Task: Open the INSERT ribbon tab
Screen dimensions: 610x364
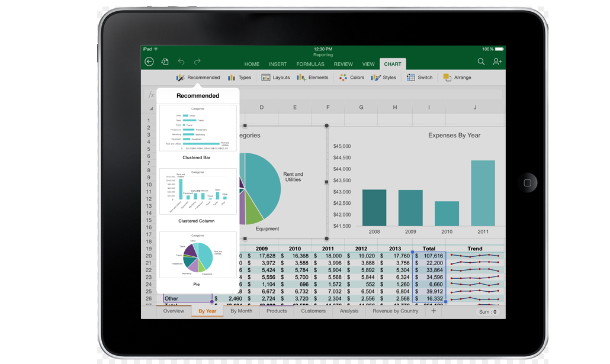Action: (x=278, y=64)
